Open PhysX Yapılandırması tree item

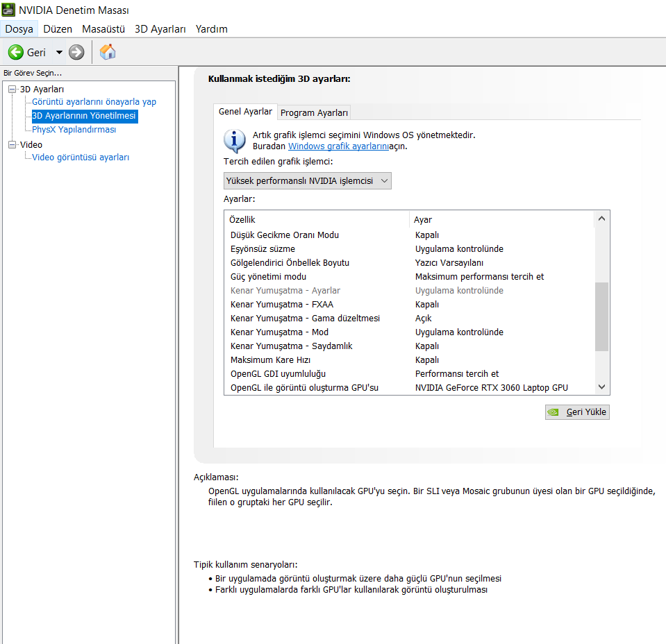pyautogui.click(x=74, y=130)
